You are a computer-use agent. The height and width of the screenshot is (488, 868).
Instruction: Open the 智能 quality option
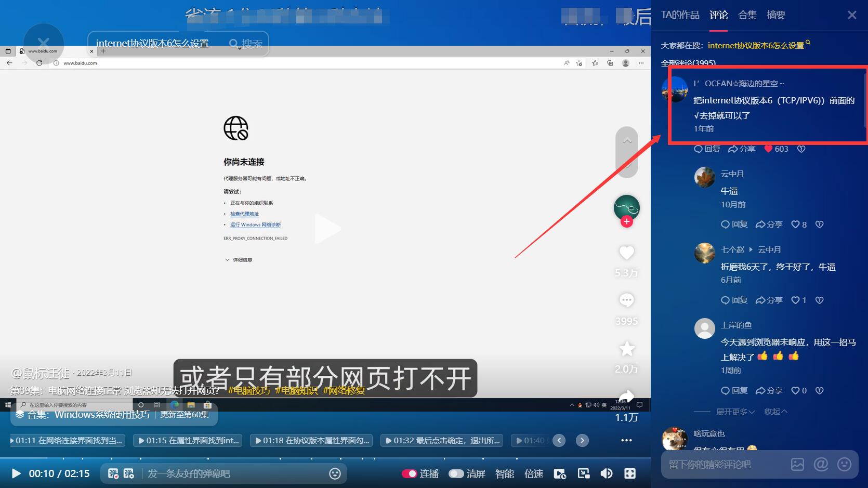click(505, 473)
